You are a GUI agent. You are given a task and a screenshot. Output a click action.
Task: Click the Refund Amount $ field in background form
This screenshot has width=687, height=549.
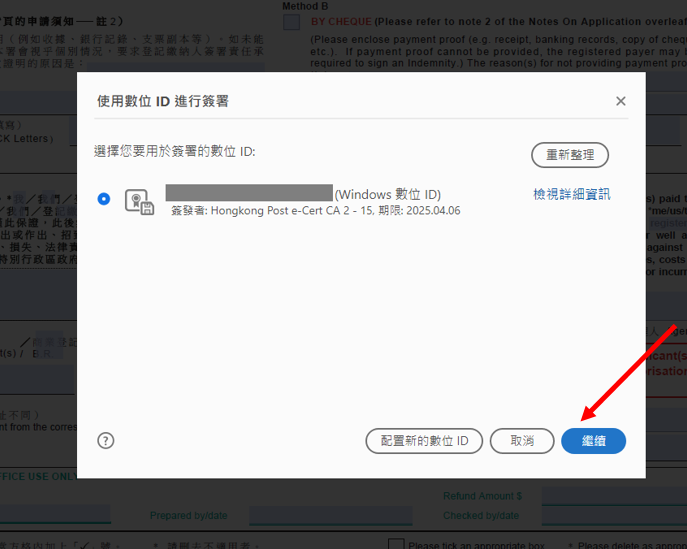tap(614, 496)
